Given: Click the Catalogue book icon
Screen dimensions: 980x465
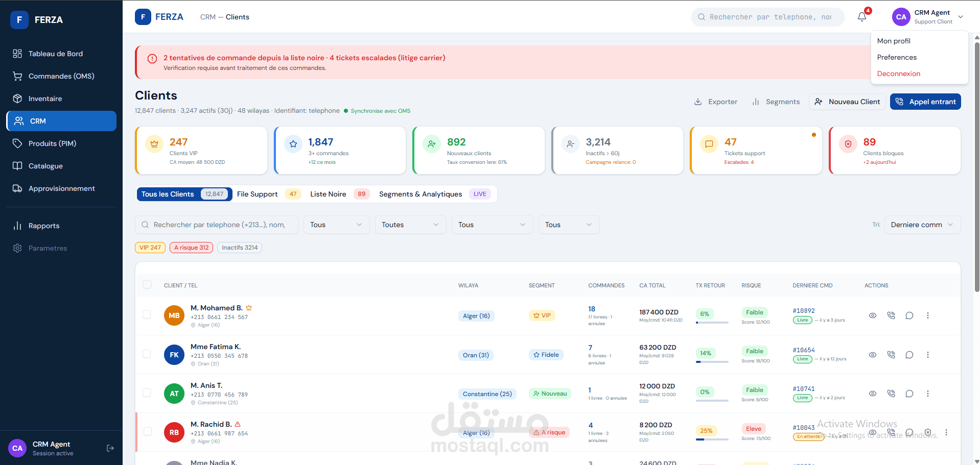Looking at the screenshot, I should click(x=17, y=166).
